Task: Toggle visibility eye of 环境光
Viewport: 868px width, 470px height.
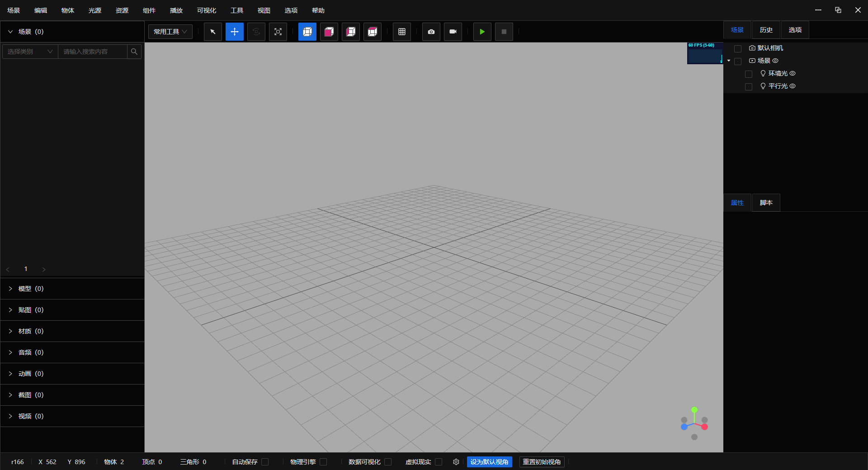Action: coord(793,73)
